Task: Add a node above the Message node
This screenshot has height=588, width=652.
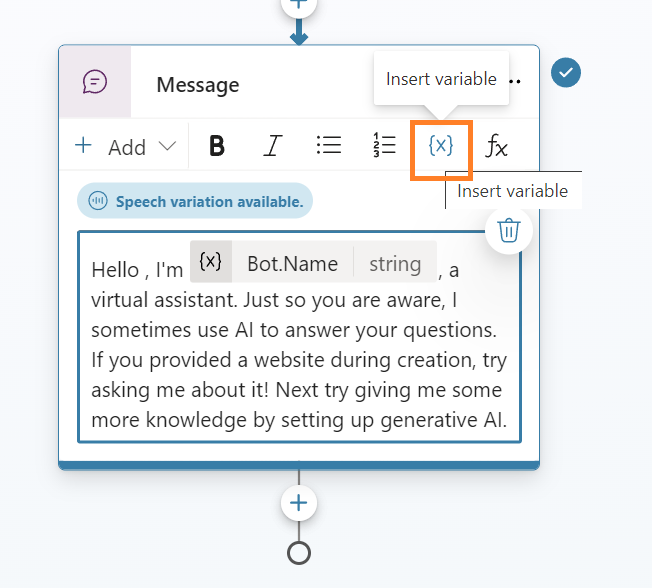Action: click(x=298, y=5)
